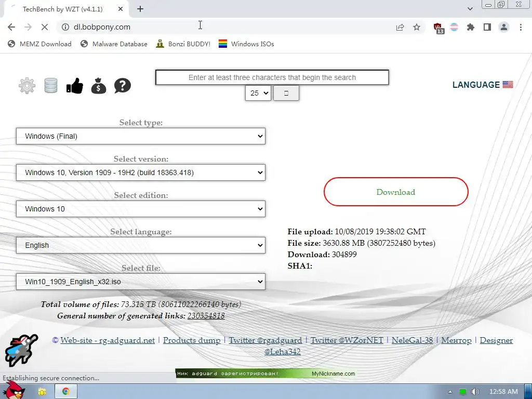The width and height of the screenshot is (532, 399).
Task: Click the small button beside 25 dropdown
Action: point(286,93)
